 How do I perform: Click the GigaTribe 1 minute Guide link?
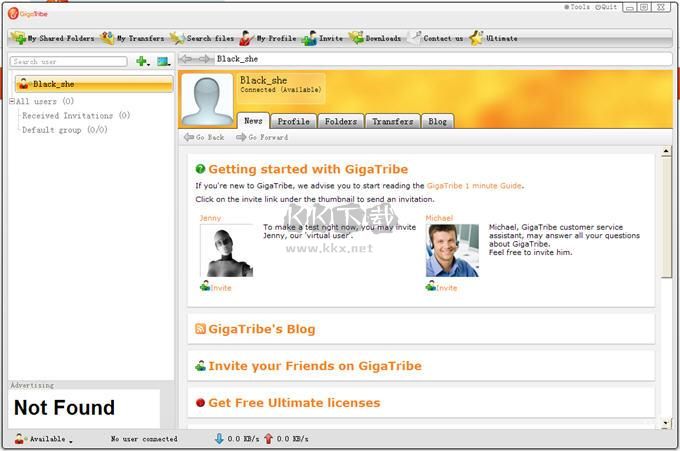[474, 185]
